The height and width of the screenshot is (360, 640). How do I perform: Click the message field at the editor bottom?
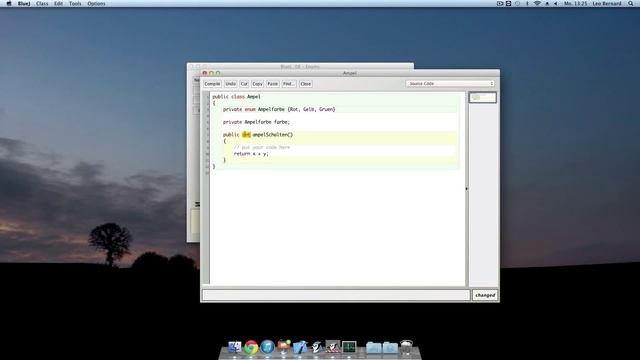pyautogui.click(x=336, y=295)
